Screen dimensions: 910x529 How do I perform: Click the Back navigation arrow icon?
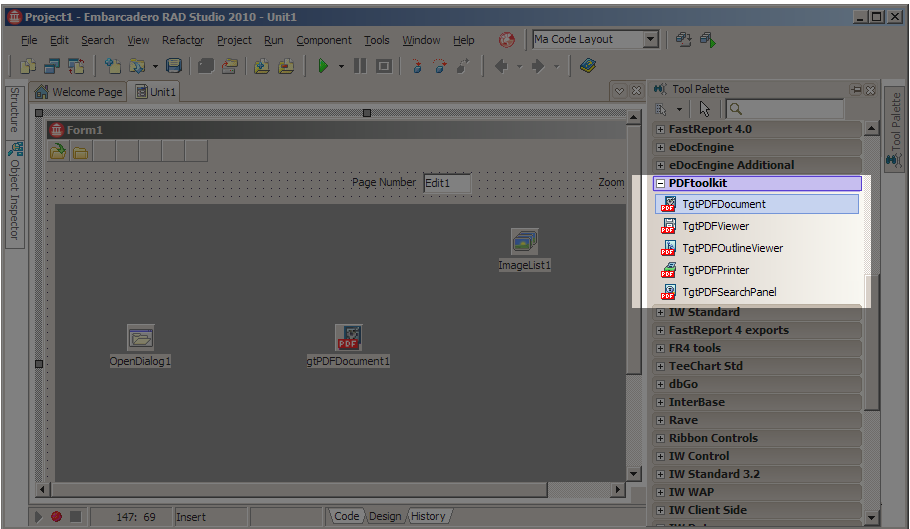pos(501,66)
